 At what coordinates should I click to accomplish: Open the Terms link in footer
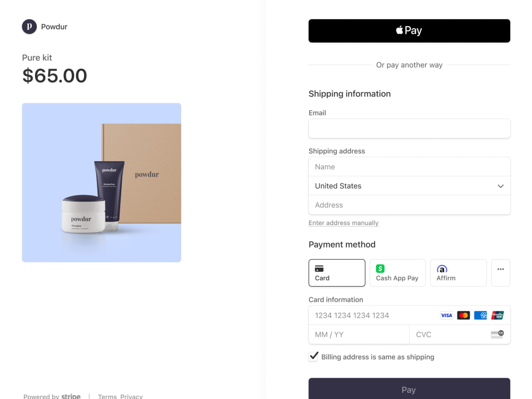(x=107, y=396)
